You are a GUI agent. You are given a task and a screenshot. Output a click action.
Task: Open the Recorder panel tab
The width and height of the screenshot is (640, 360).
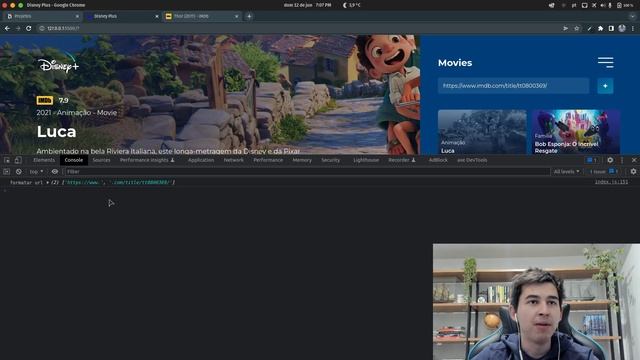[x=402, y=160]
